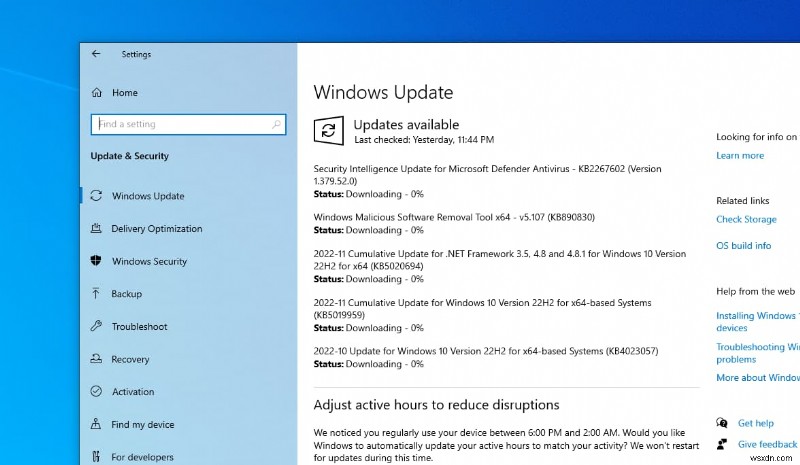Click the Troubleshoot wrench icon
This screenshot has height=465, width=800.
96,326
